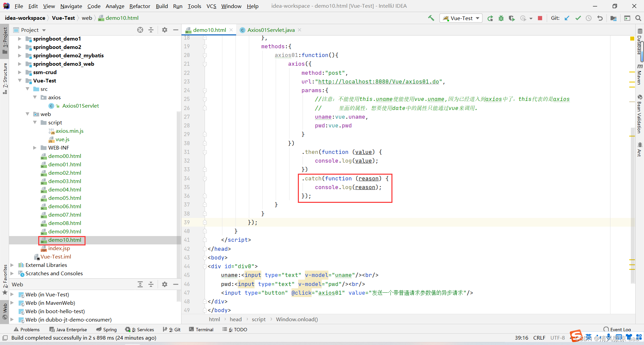The image size is (644, 345).
Task: Open the Bean Validation tool window
Action: click(640, 114)
